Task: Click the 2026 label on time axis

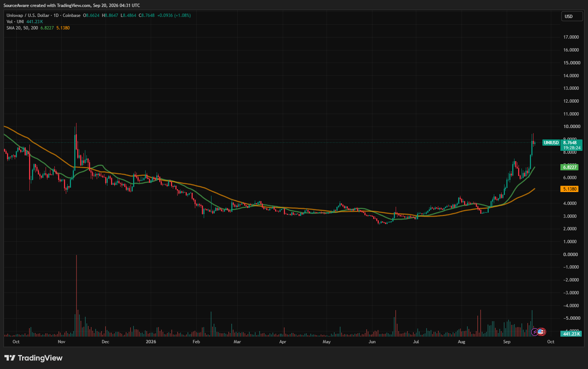Action: pyautogui.click(x=151, y=342)
